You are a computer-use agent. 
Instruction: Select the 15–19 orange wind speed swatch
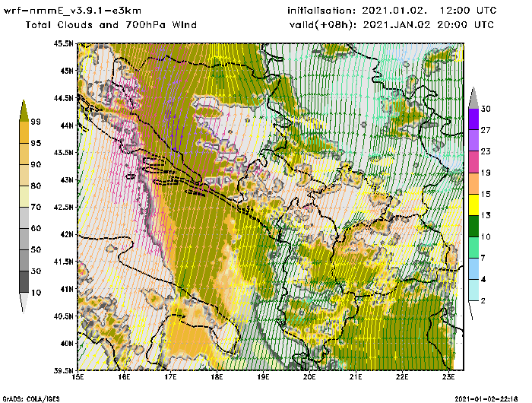473,183
